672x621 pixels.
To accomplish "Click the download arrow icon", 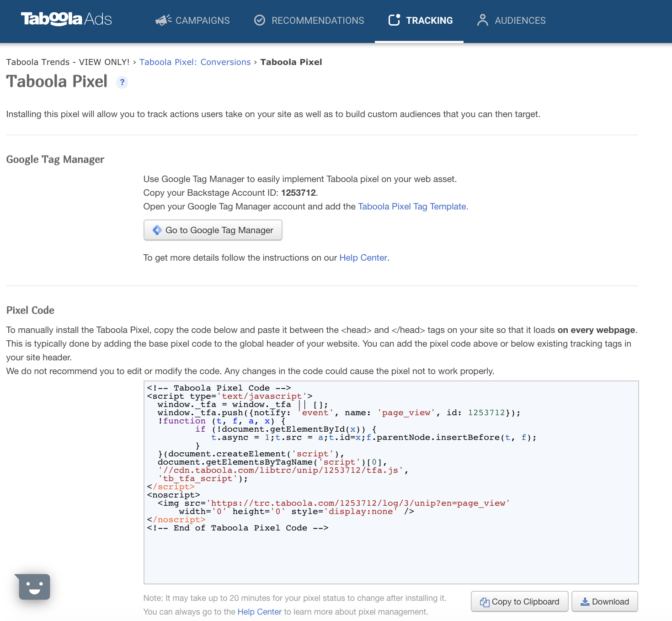I will click(x=585, y=602).
